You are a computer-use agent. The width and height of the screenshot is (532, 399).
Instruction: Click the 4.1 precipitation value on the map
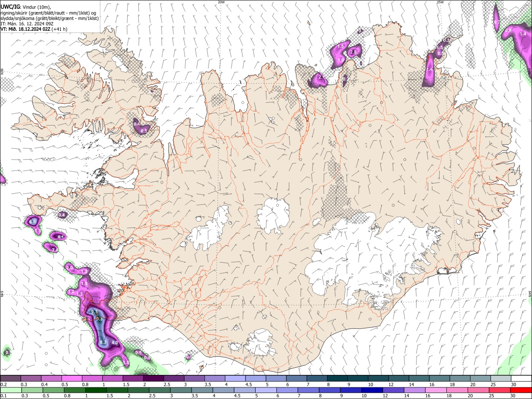(61, 237)
